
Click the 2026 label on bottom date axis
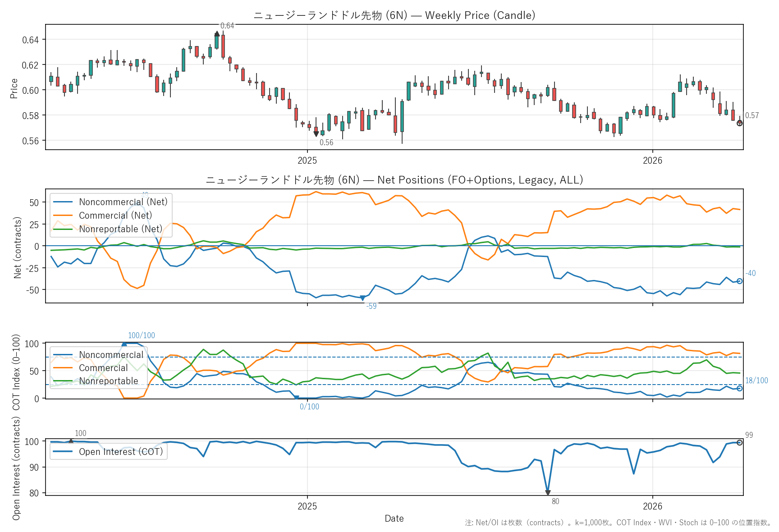[x=652, y=506]
